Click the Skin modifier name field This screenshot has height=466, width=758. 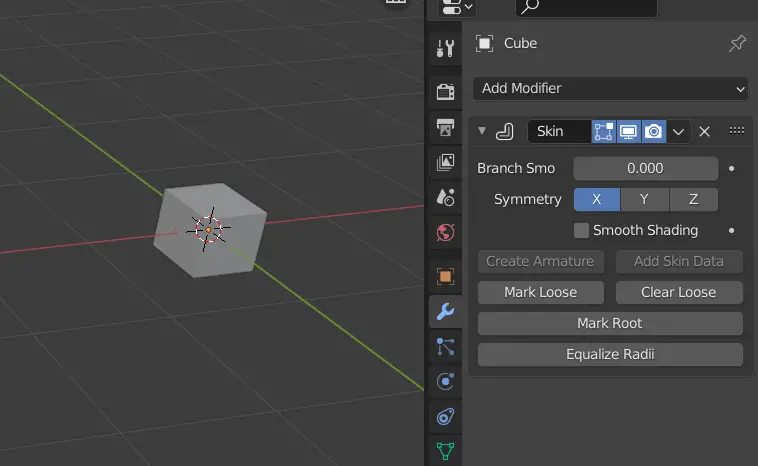(x=559, y=131)
